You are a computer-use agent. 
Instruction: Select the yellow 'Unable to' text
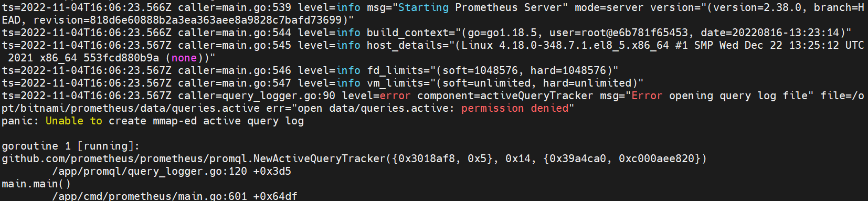tap(74, 121)
